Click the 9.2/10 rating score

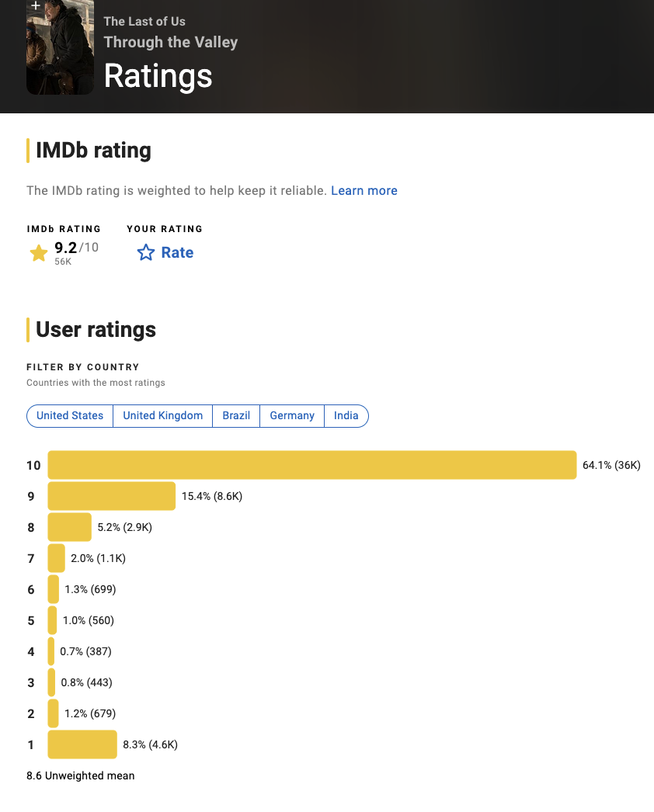[x=76, y=248]
